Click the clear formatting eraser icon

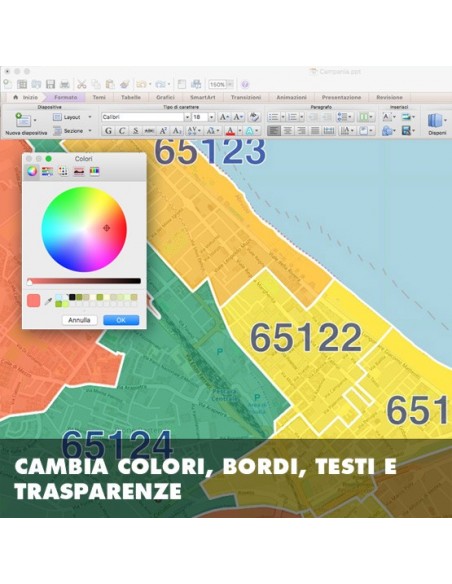[x=254, y=117]
